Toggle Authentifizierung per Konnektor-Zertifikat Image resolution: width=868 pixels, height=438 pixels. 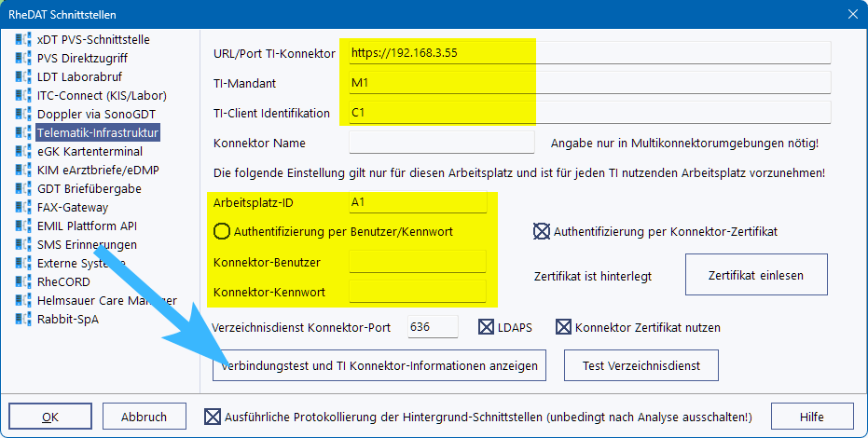(x=541, y=231)
